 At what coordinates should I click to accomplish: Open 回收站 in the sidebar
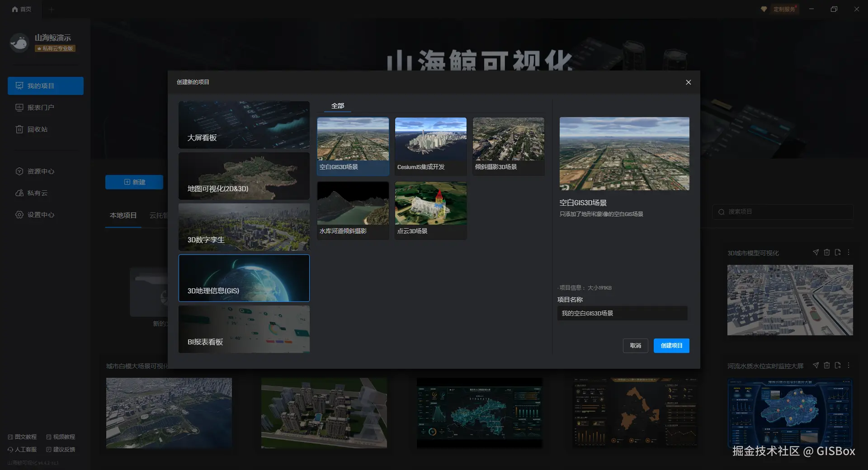pos(46,129)
